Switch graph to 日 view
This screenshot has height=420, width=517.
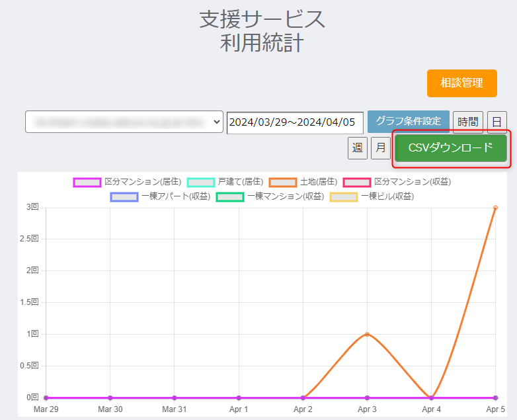pos(497,122)
